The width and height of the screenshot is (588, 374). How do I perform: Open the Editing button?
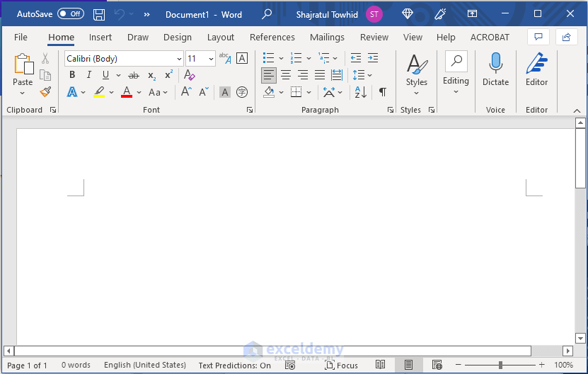tap(456, 72)
